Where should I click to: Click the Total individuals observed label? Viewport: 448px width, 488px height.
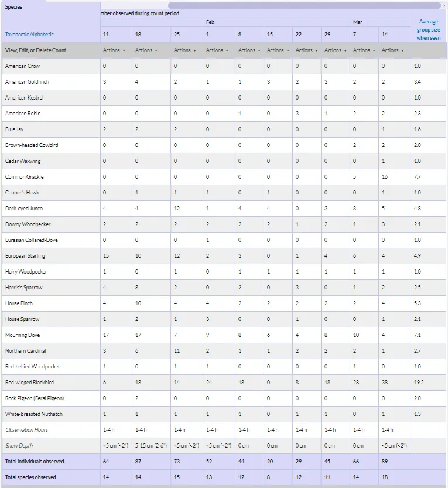pos(35,462)
